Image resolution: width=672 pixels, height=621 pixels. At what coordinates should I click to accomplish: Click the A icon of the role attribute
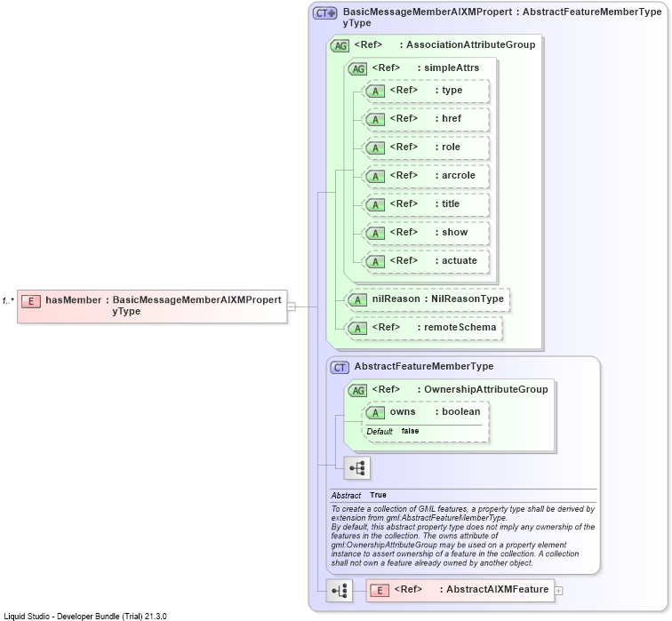coord(375,147)
